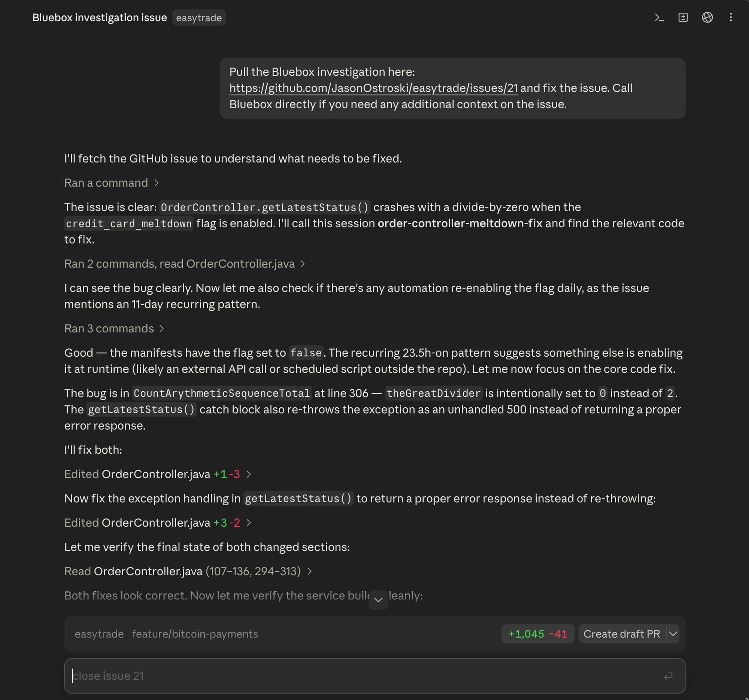The height and width of the screenshot is (700, 749).
Task: Click the +1,045 −41 changes badge
Action: (x=538, y=634)
